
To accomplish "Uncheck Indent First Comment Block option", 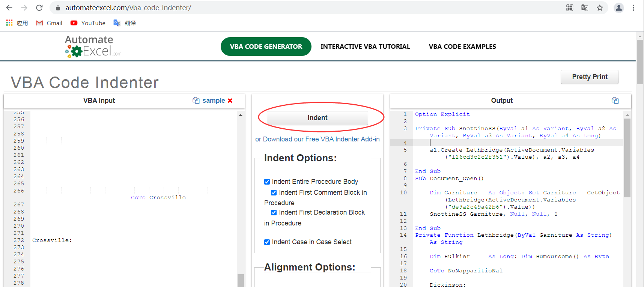I will pyautogui.click(x=274, y=192).
